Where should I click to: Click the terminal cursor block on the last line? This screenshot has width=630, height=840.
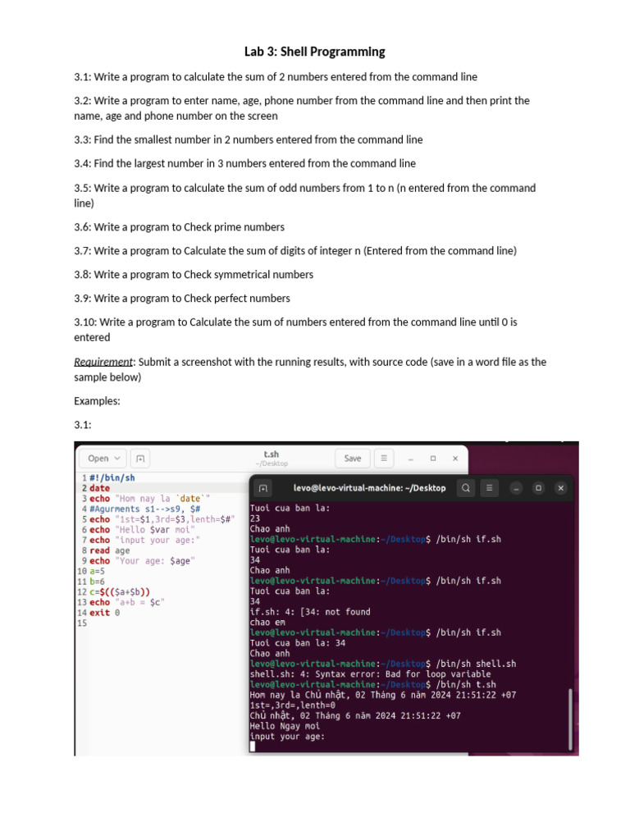[x=253, y=746]
